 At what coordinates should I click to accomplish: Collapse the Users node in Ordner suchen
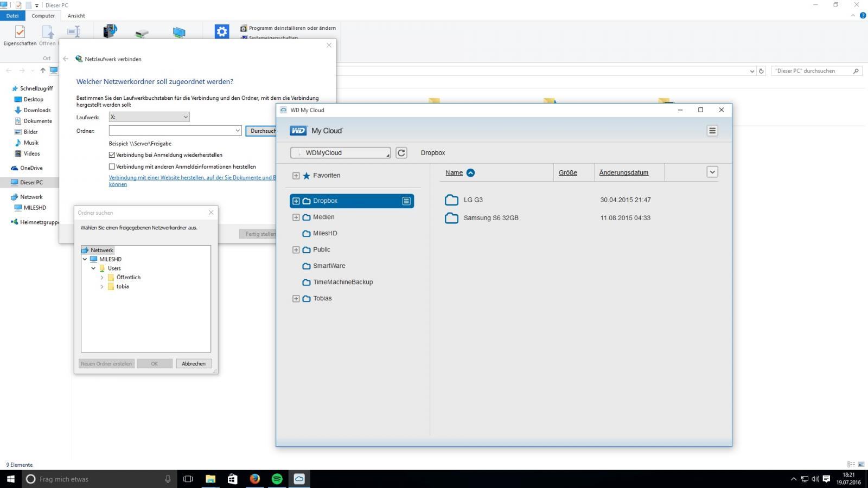tap(93, 268)
